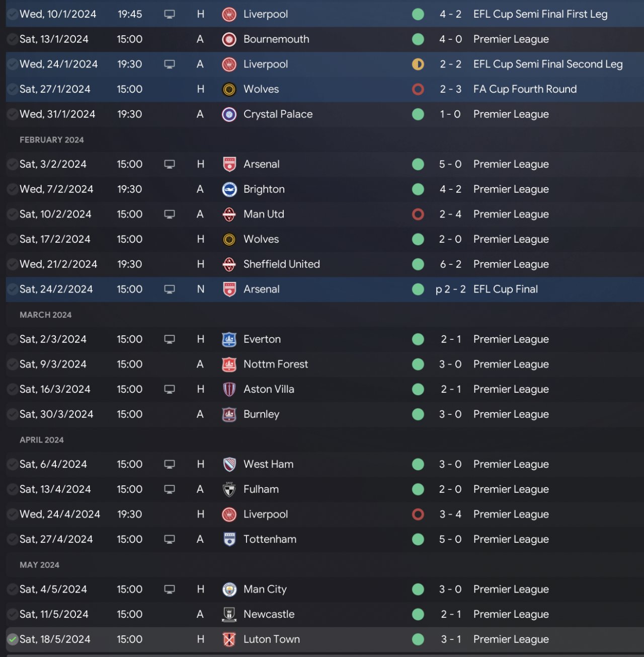Click TV broadcast icon on EFL Cup Final row

[x=170, y=289]
